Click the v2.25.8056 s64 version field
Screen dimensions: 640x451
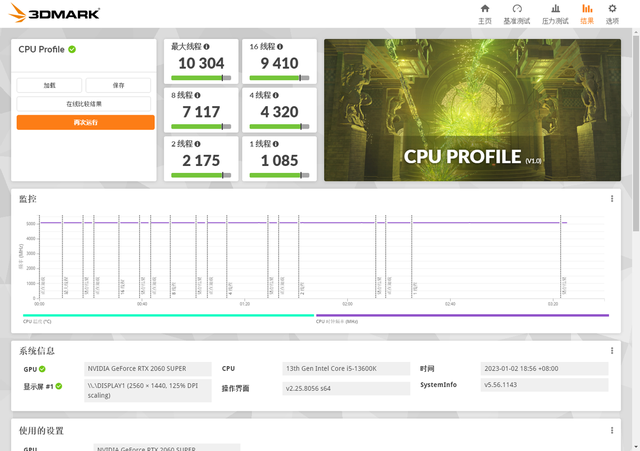pos(346,388)
